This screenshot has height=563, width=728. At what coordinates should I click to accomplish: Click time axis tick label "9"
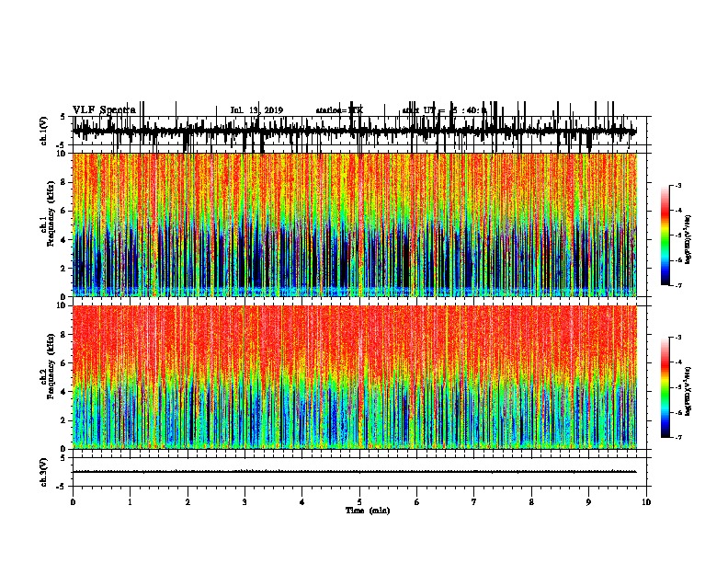coord(588,502)
